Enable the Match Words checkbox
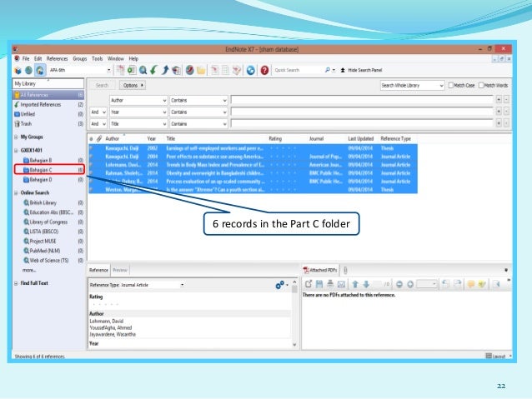This screenshot has width=532, height=399. [x=481, y=86]
